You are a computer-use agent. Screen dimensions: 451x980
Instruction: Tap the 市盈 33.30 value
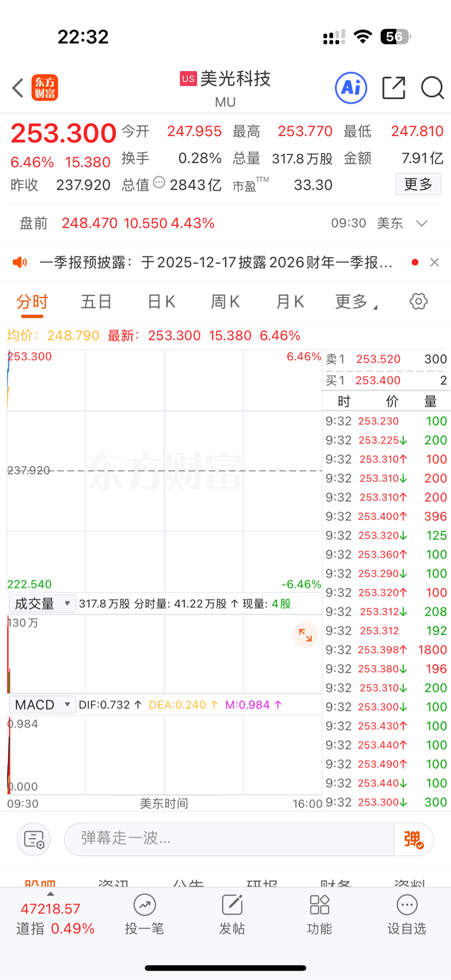pyautogui.click(x=313, y=185)
